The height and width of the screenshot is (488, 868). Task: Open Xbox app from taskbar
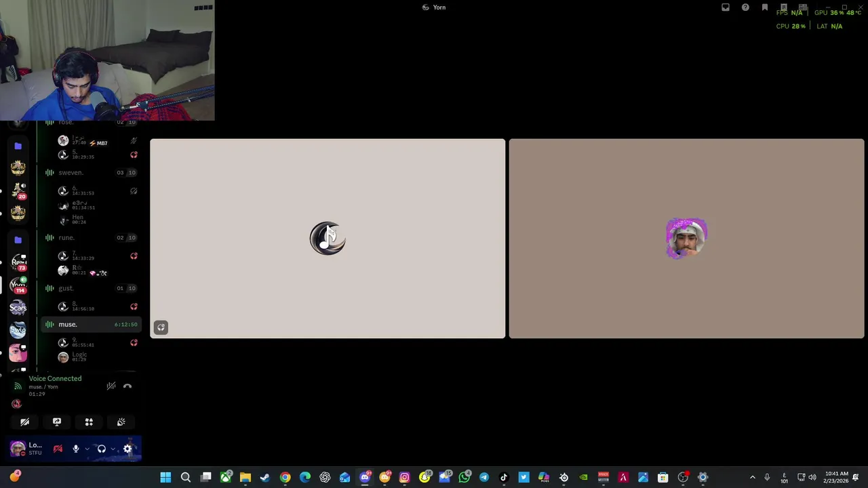click(225, 478)
